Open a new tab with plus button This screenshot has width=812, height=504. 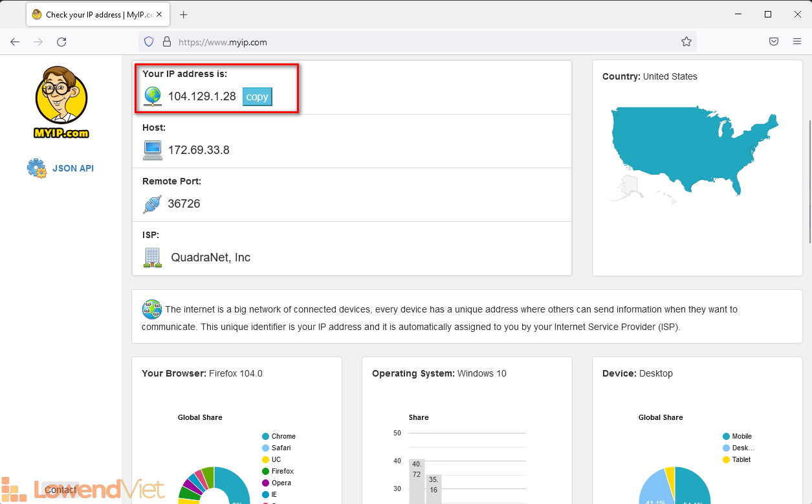184,15
